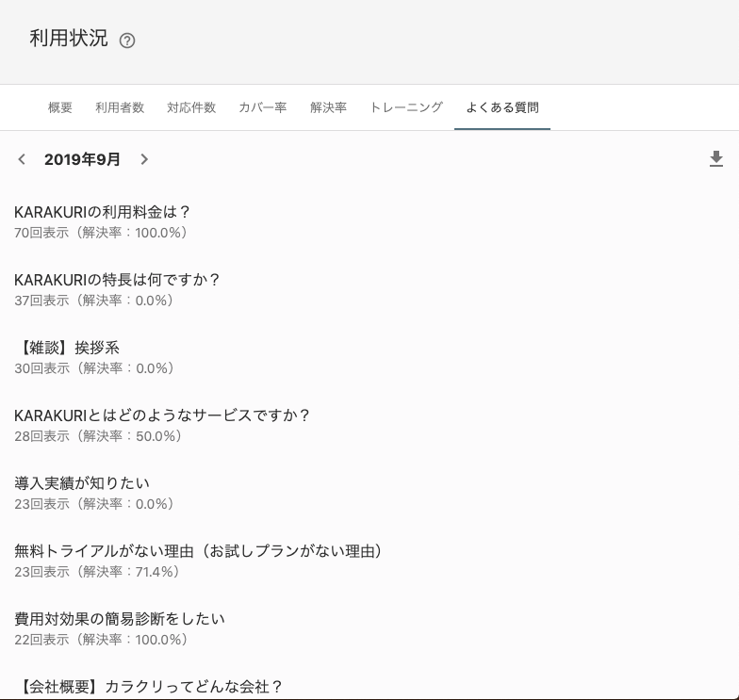Switch to the 概要 tab
Viewport: 739px width, 700px height.
60,107
